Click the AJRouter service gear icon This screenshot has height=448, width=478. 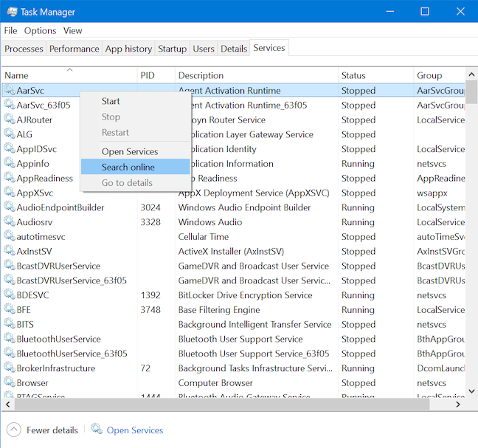10,120
